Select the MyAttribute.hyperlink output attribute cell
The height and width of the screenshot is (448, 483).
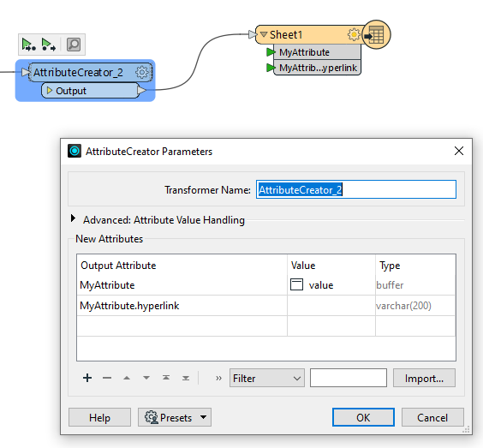pyautogui.click(x=182, y=305)
